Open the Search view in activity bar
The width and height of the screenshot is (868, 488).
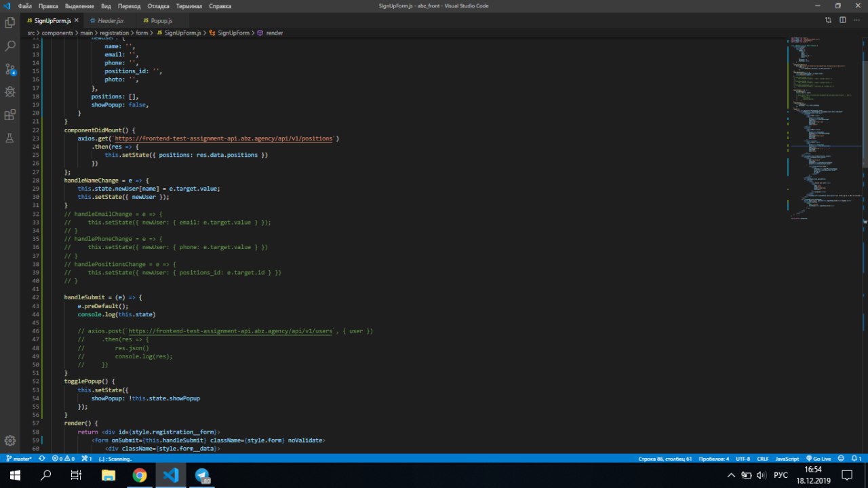pos(10,46)
